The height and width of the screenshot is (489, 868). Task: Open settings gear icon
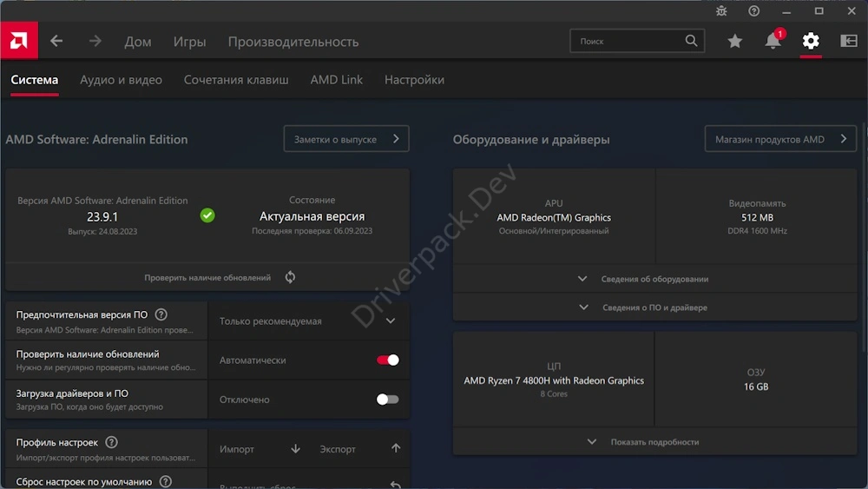811,41
